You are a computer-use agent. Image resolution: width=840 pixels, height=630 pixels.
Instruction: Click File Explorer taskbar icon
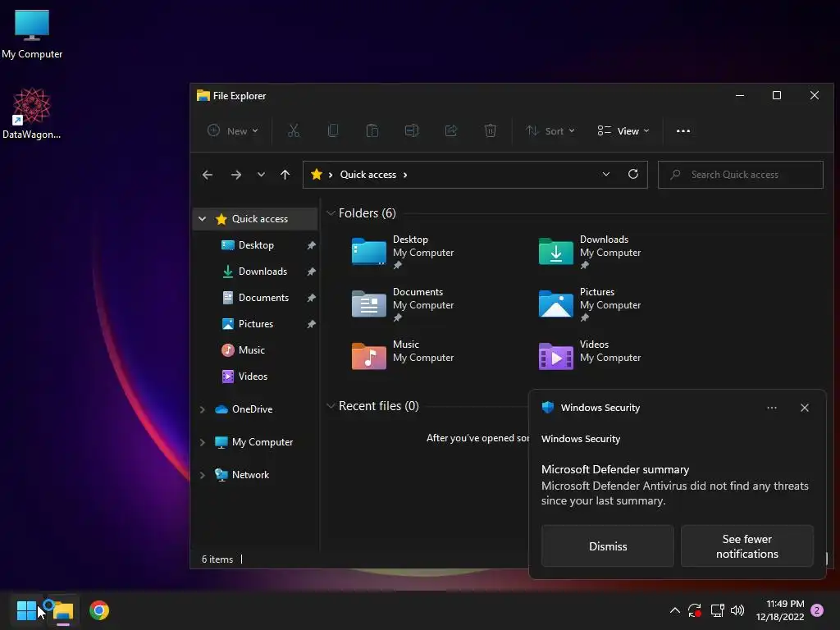pyautogui.click(x=62, y=610)
